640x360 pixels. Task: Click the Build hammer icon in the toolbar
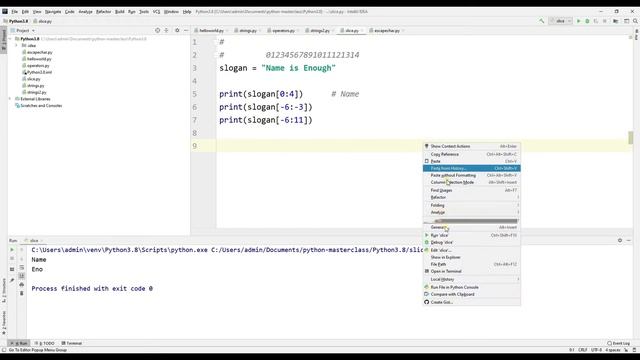pos(542,21)
